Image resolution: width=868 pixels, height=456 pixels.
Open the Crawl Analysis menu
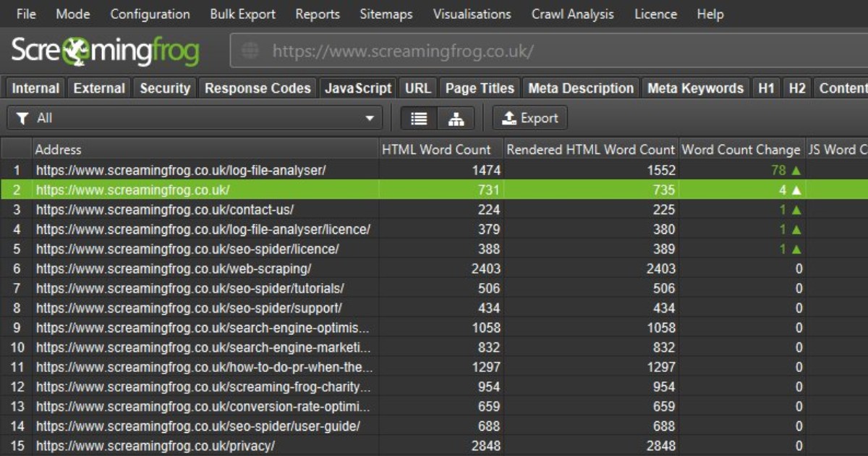coord(572,14)
